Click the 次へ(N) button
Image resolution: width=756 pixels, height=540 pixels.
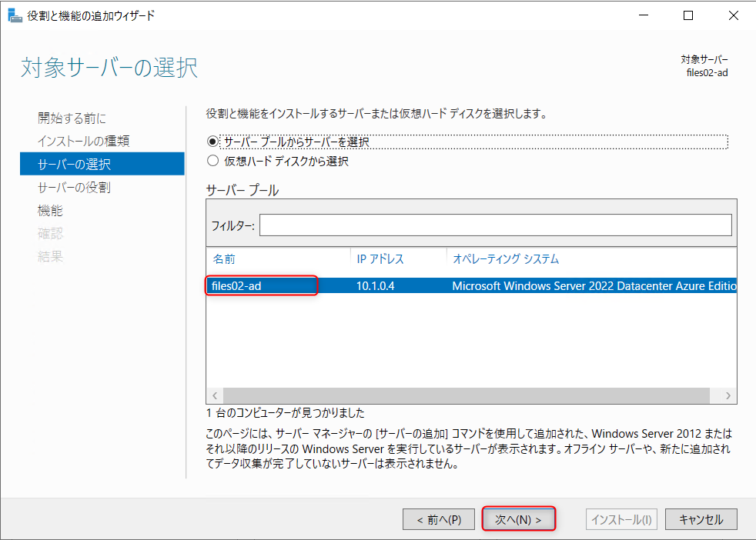pos(518,518)
